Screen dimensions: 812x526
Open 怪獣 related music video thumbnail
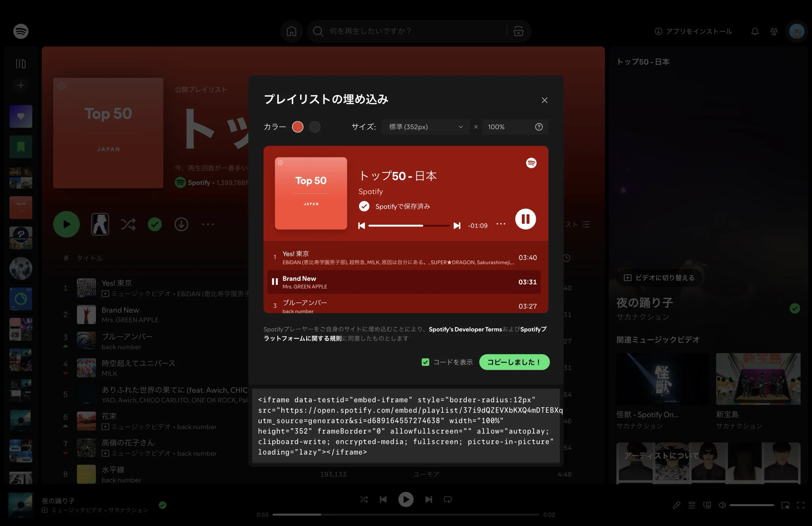662,379
